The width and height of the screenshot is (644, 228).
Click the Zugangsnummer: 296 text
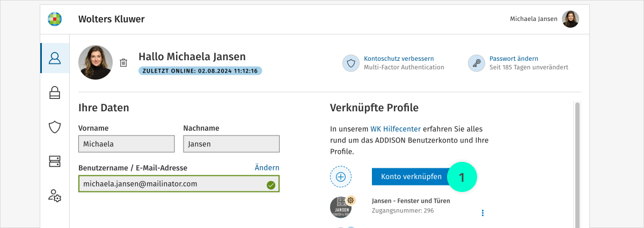(402, 211)
